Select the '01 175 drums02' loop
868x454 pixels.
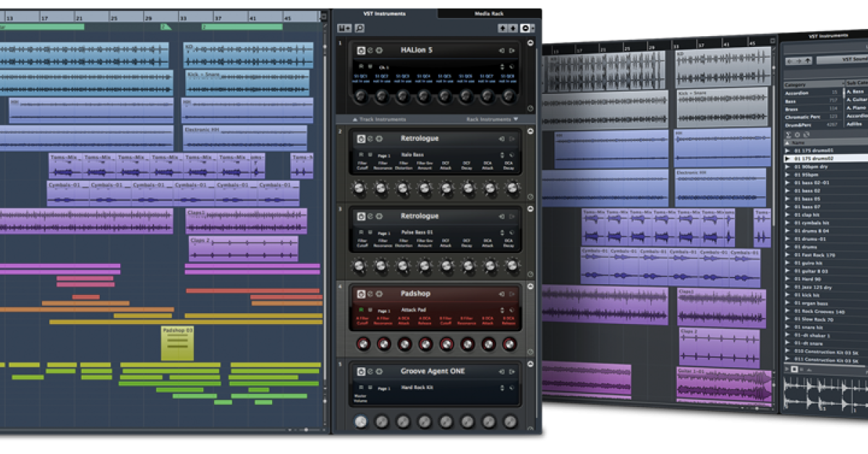814,158
